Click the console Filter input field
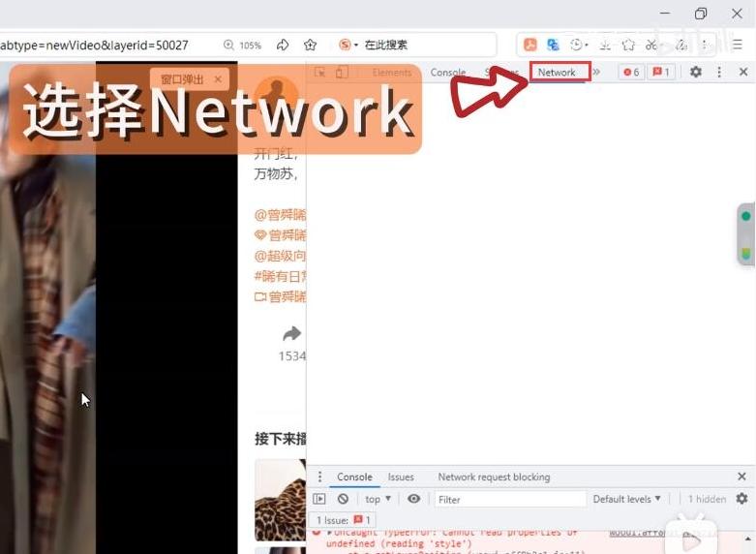The width and height of the screenshot is (756, 554). point(510,500)
